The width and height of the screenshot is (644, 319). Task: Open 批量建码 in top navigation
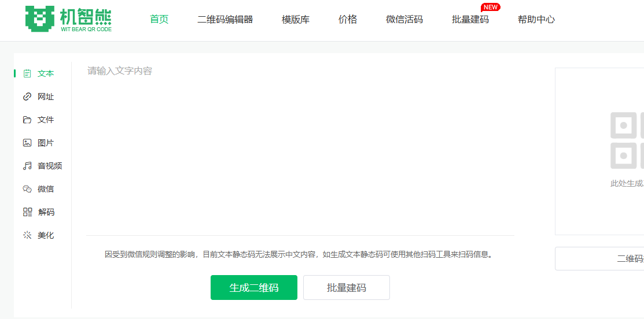click(x=470, y=20)
